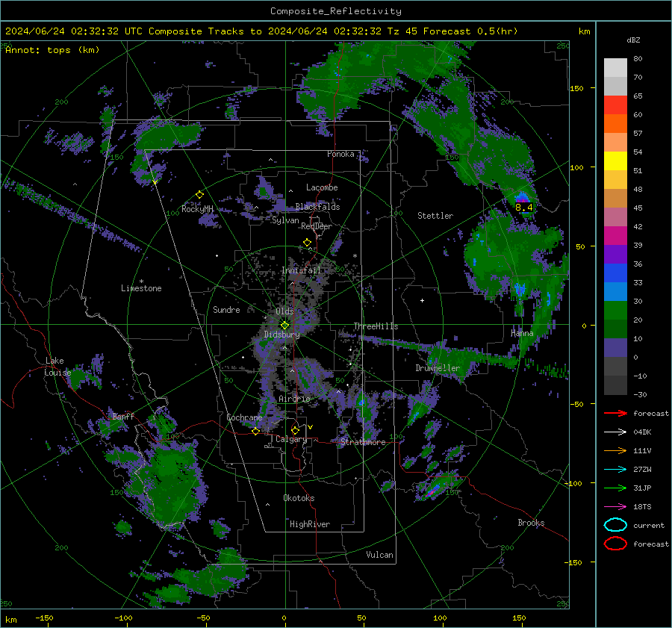Click the light grey 70-80 dBZ swatch
672x628 pixels.
click(x=615, y=68)
